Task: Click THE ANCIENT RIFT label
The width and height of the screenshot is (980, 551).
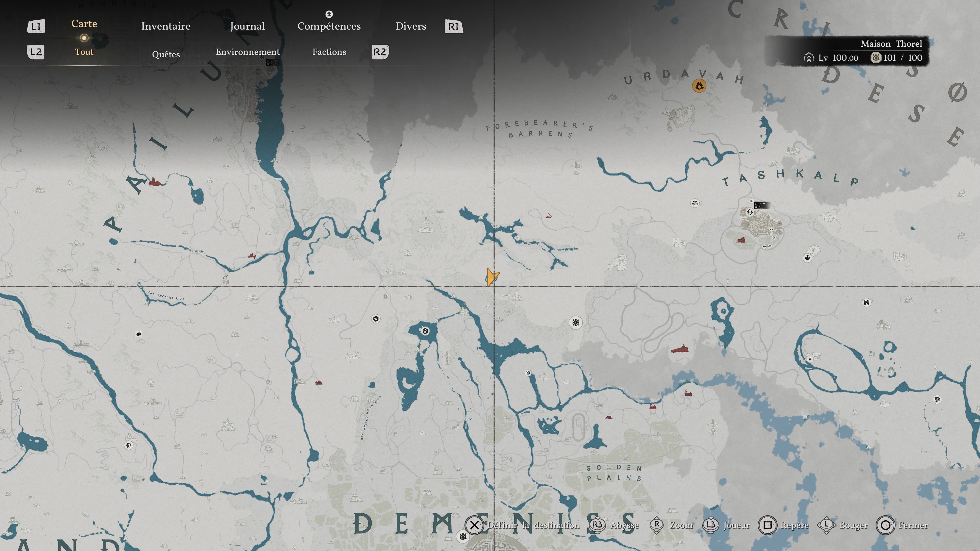Action: point(166,295)
